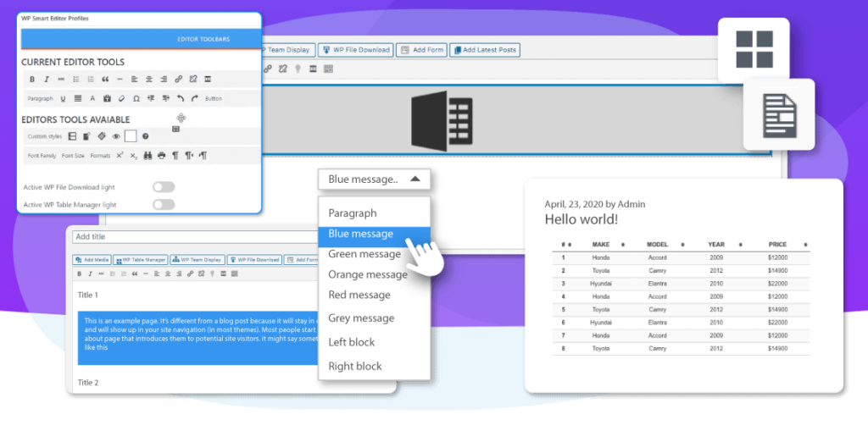The width and height of the screenshot is (868, 431).
Task: Select numbered list icon in Current Editor Tools
Action: point(91,79)
